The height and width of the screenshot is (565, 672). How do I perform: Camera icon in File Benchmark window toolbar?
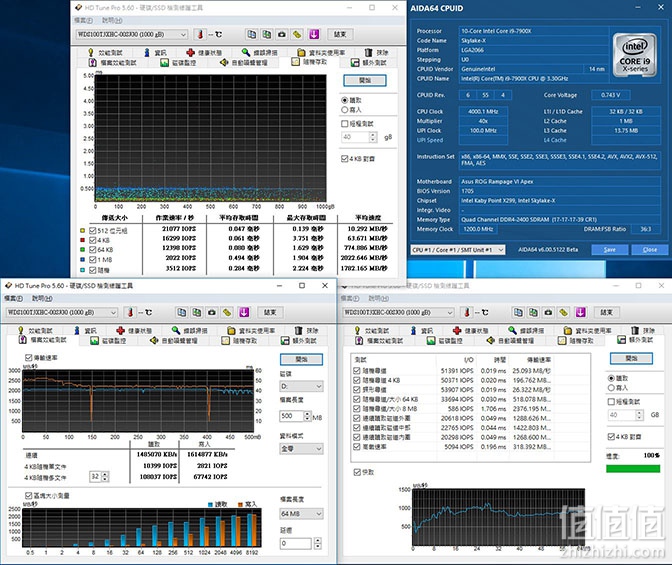pos(212,313)
